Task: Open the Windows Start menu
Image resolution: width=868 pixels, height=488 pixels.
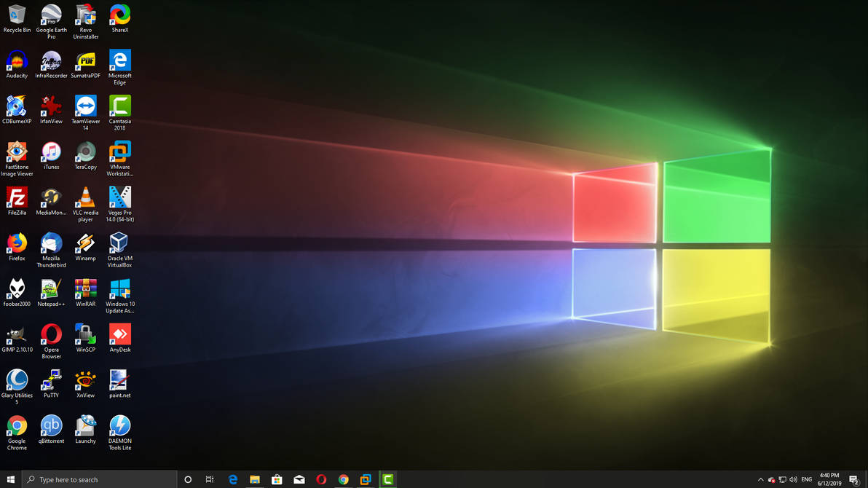Action: pos(10,480)
